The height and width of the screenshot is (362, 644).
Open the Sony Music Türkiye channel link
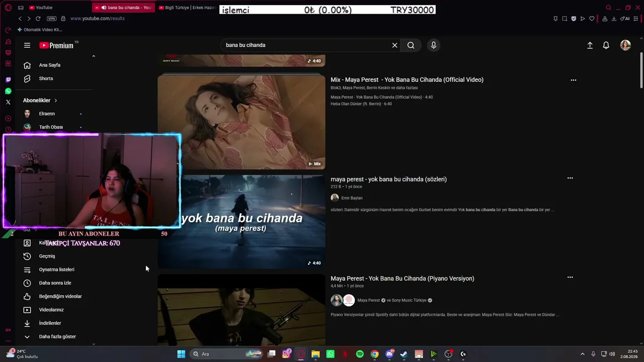[x=409, y=300]
